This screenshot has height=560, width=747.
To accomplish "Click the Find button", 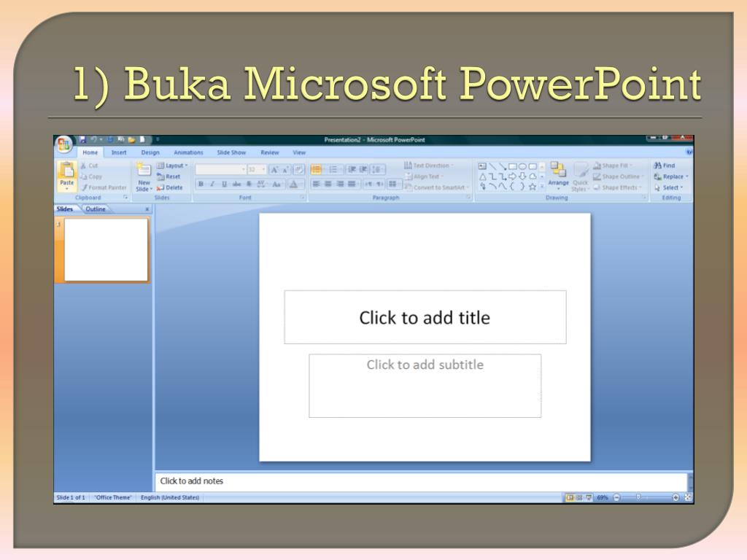I will coord(665,166).
